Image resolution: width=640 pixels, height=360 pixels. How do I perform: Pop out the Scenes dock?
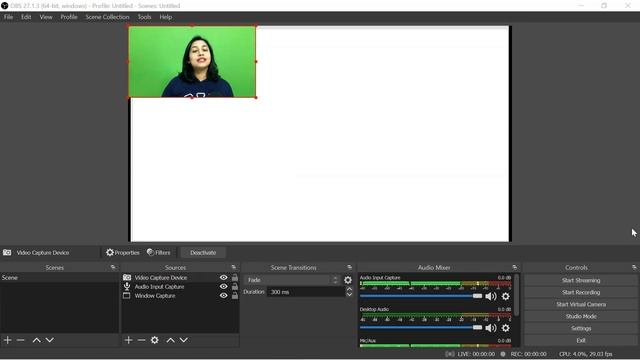coord(113,267)
